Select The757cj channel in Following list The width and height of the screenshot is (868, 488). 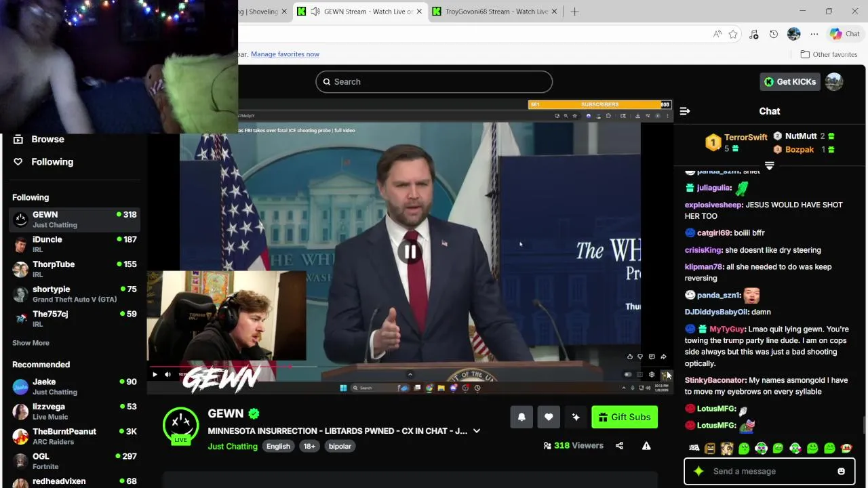(75, 319)
